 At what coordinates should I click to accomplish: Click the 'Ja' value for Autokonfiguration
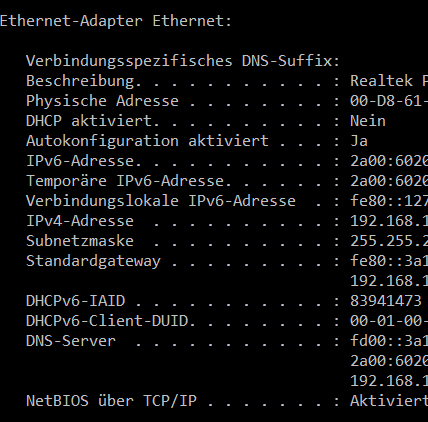359,141
